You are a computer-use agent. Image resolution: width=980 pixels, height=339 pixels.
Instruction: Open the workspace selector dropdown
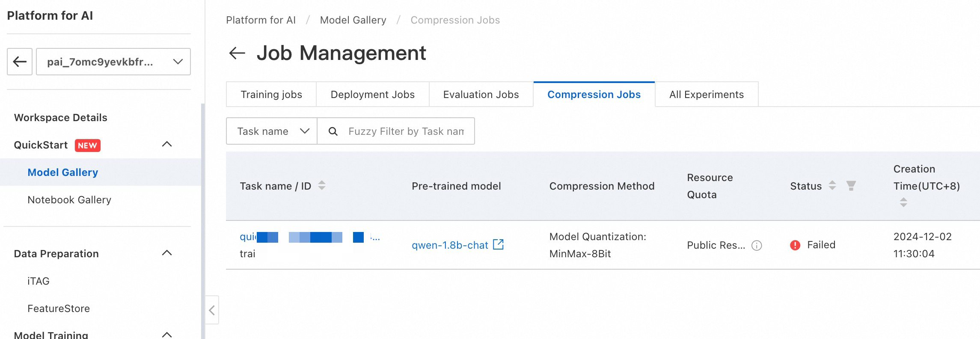113,62
